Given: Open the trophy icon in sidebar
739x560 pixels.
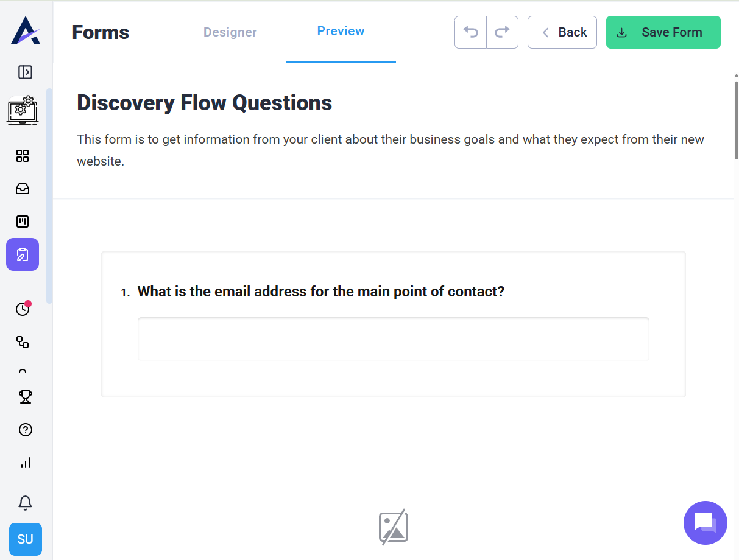Looking at the screenshot, I should click(25, 397).
